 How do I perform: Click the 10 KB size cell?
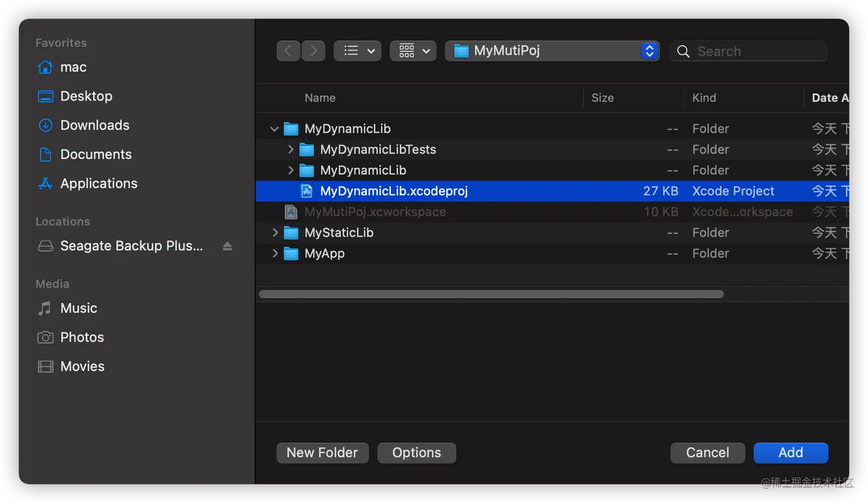tap(661, 212)
